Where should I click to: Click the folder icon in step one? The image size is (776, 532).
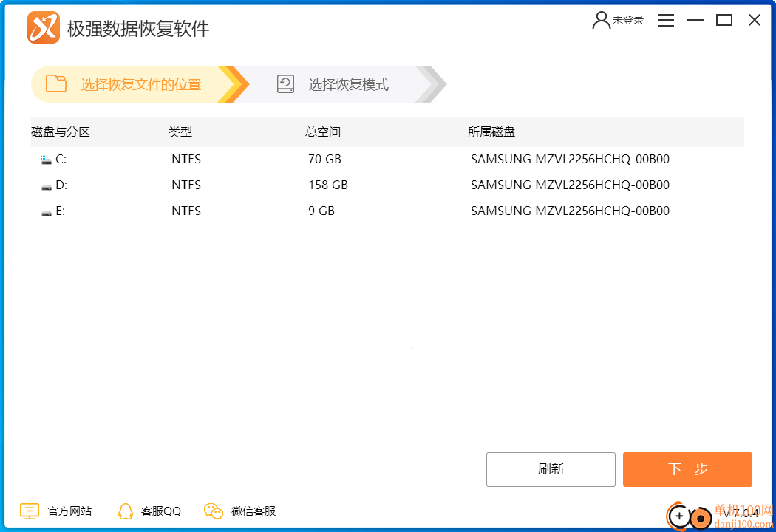click(56, 83)
